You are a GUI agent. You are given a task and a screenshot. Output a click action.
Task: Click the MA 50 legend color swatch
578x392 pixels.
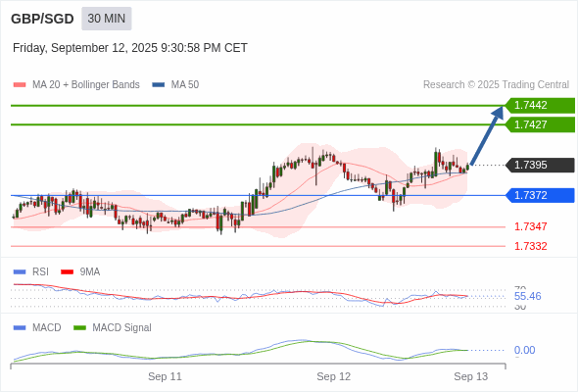coord(158,85)
